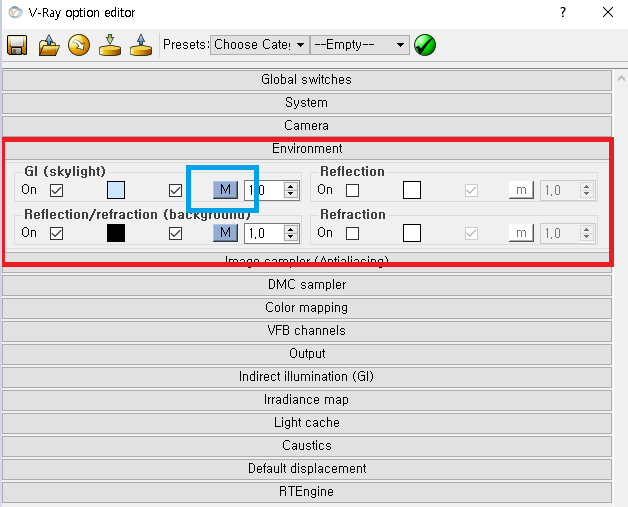The height and width of the screenshot is (507, 628).
Task: Expand the Light cache rollout
Action: (307, 422)
